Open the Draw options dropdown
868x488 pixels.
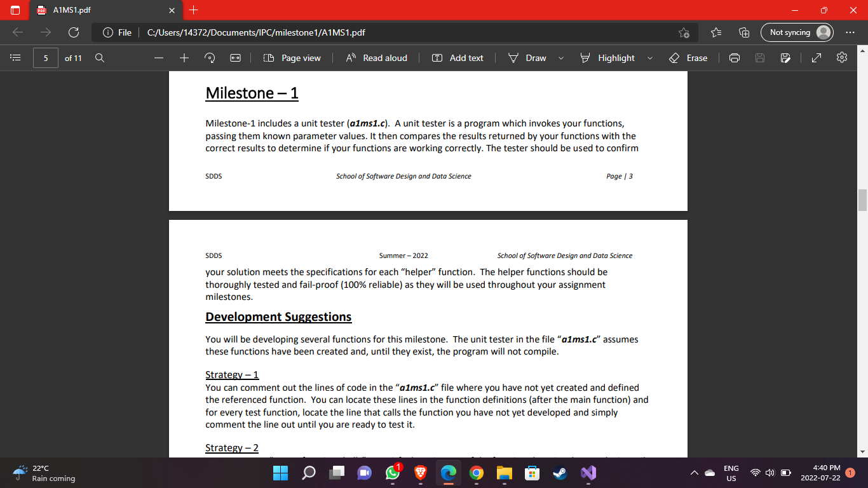560,58
